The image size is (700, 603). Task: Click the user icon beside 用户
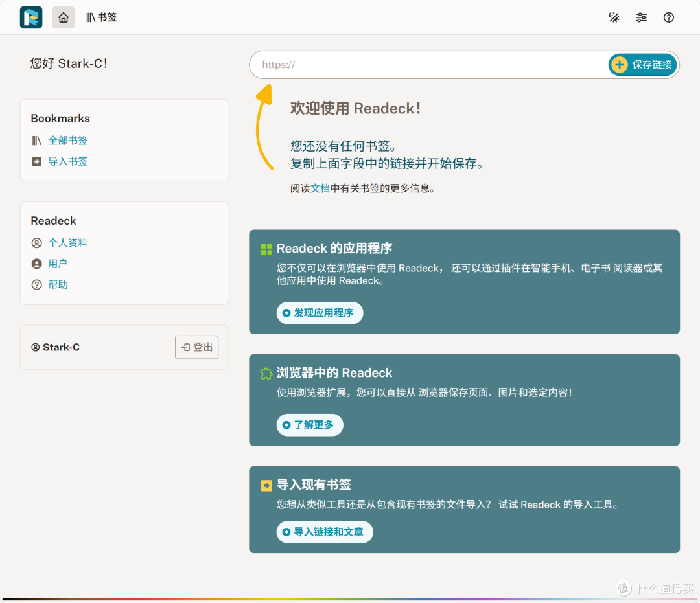(36, 264)
